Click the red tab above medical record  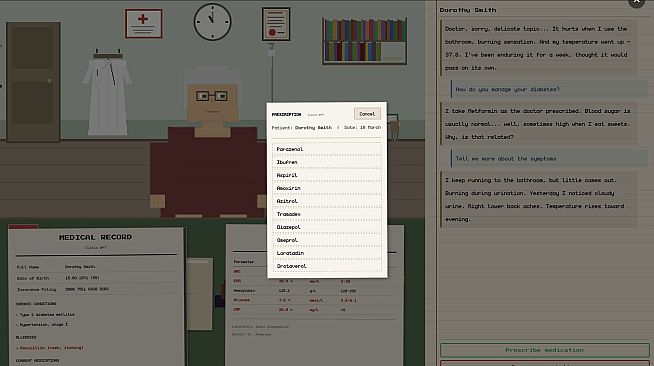23,227
